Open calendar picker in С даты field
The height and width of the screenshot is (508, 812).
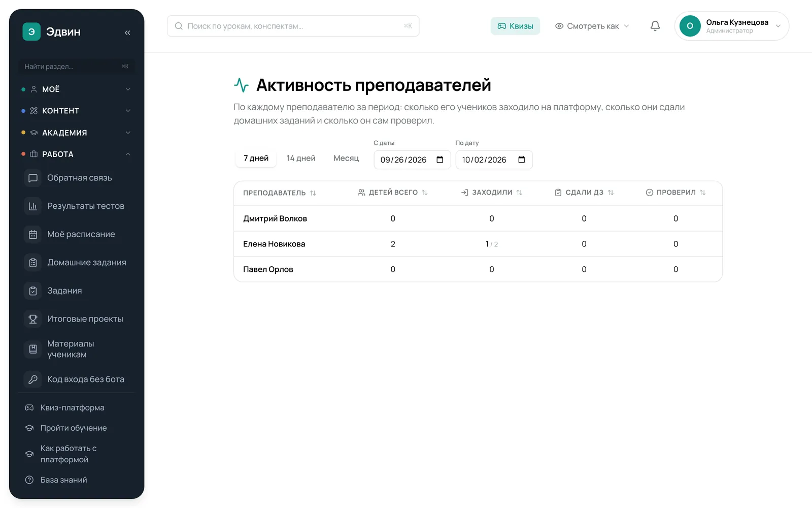440,160
